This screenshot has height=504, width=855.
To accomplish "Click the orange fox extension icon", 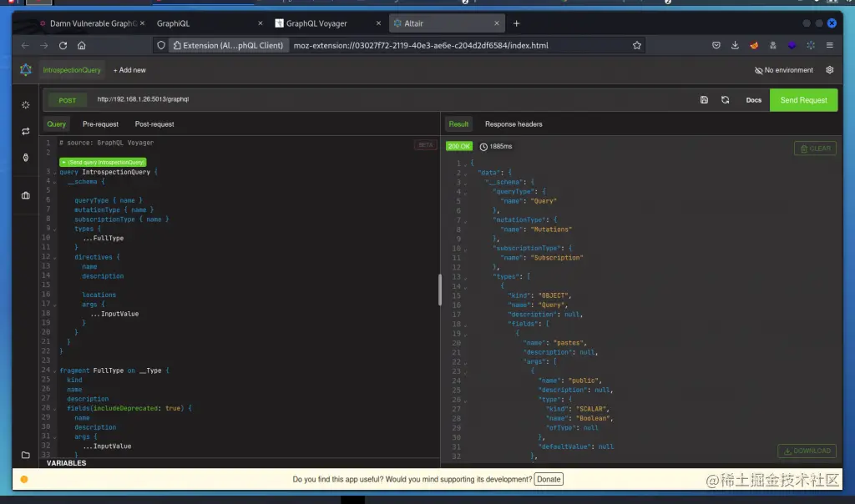I will [754, 45].
